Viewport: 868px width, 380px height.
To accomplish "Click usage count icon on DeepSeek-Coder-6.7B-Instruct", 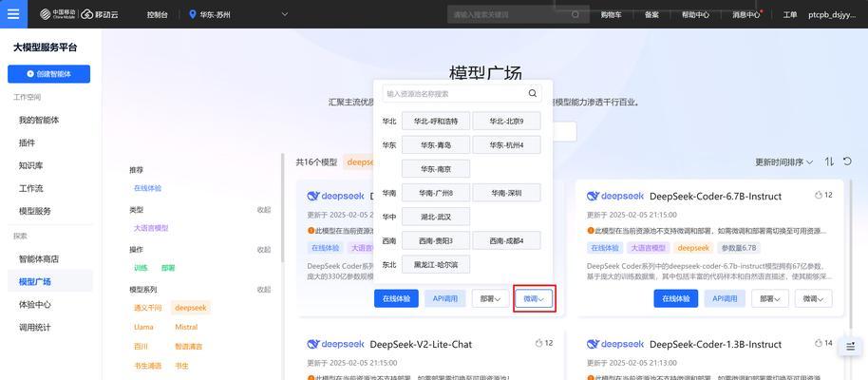I will tap(820, 195).
